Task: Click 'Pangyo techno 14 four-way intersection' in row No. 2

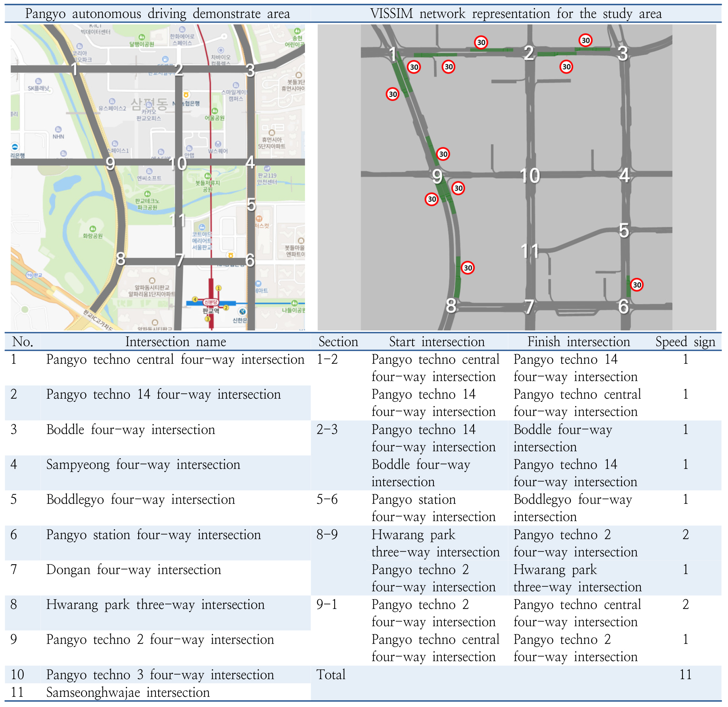Action: (163, 395)
